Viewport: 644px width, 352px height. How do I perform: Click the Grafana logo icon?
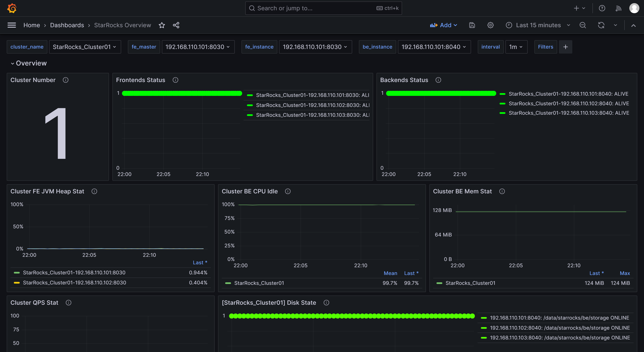pos(12,8)
